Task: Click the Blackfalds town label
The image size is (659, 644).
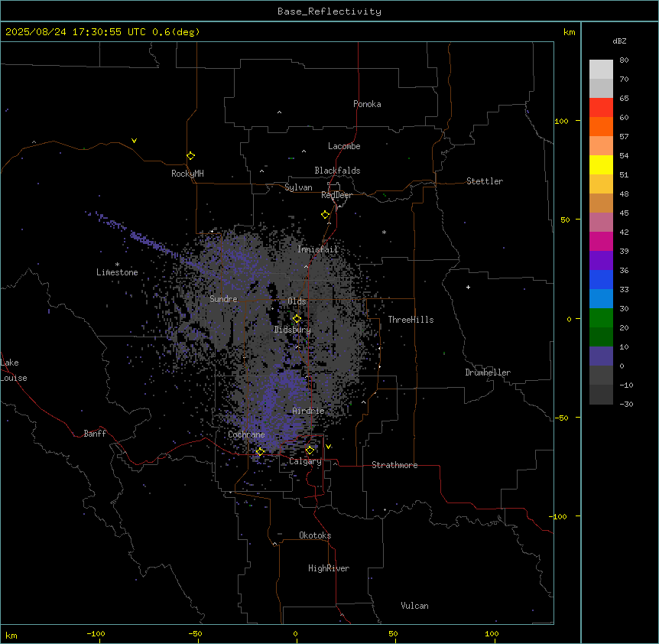Action: (337, 171)
